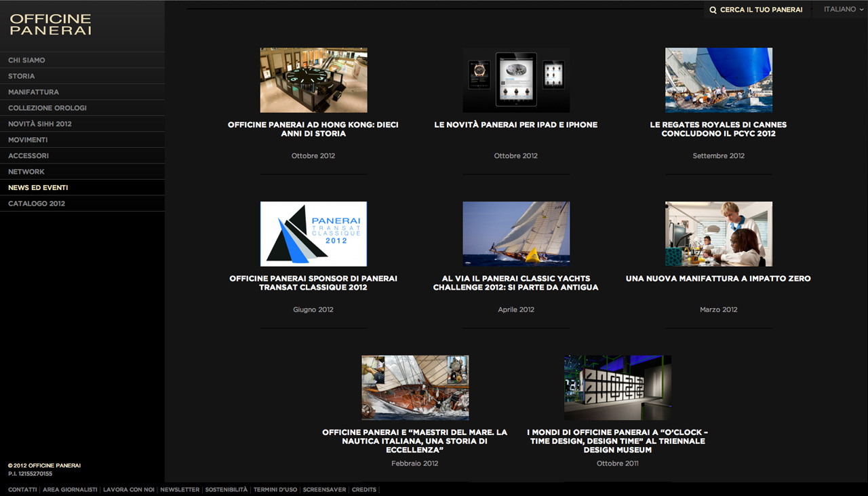Image resolution: width=868 pixels, height=496 pixels.
Task: Click Sostenibilità in footer
Action: click(x=226, y=490)
